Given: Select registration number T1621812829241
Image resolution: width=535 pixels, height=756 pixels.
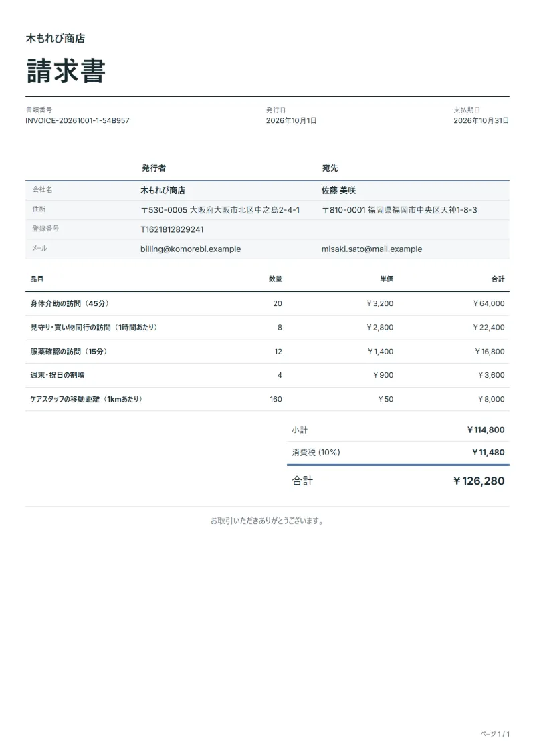Looking at the screenshot, I should [173, 229].
